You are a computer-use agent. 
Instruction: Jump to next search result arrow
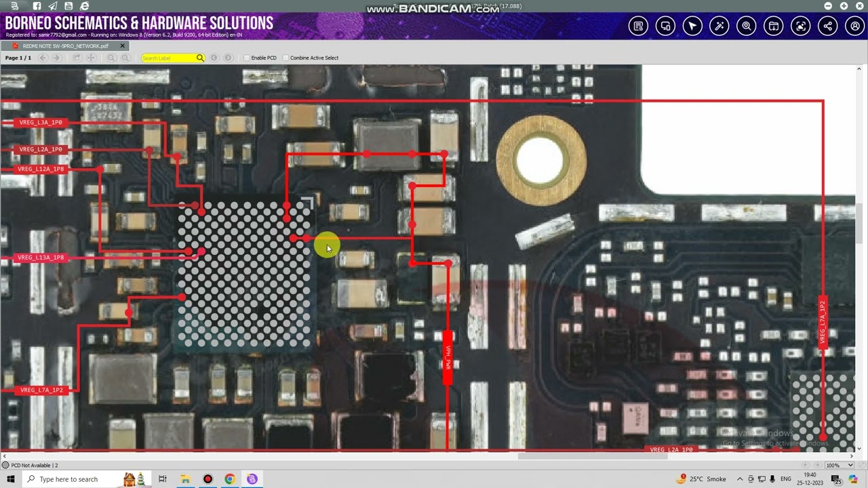point(228,58)
